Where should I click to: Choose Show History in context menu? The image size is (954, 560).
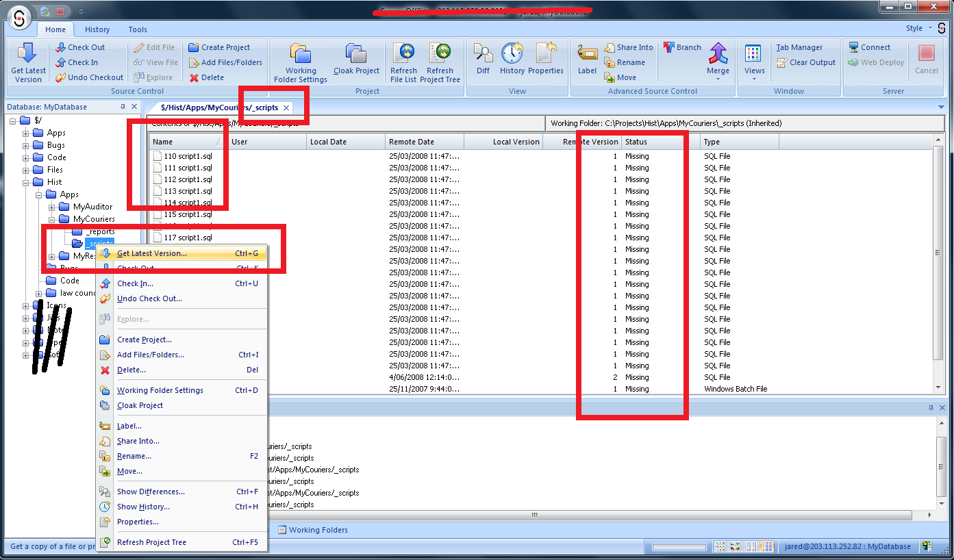point(181,507)
